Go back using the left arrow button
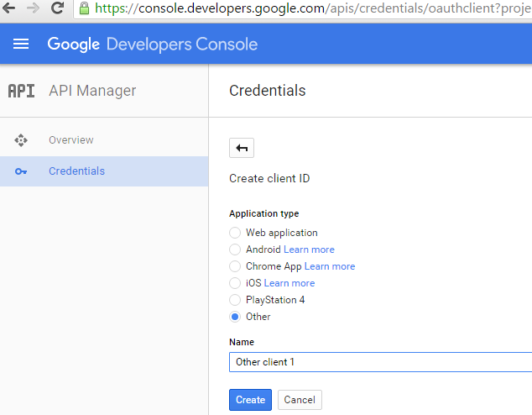532x415 pixels. (x=242, y=148)
